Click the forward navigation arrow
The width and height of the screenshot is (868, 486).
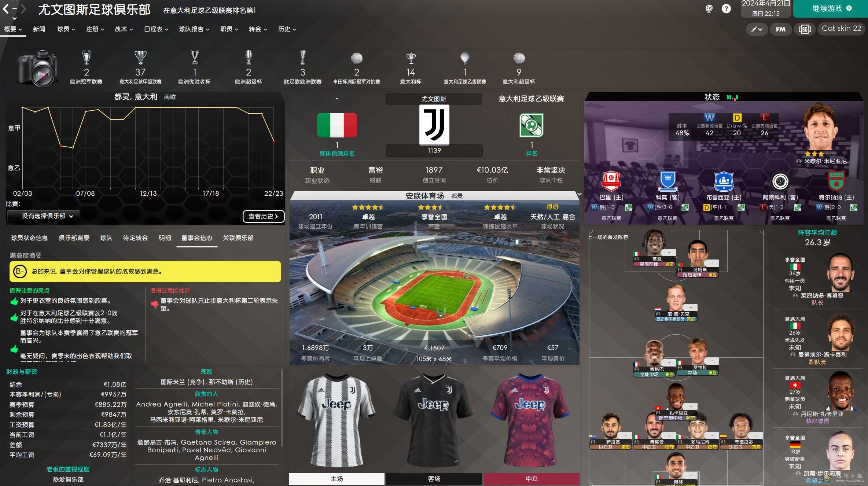tap(23, 9)
